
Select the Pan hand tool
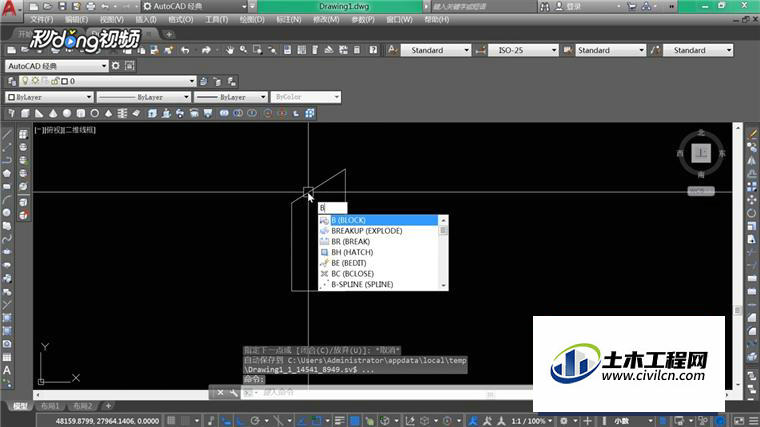click(230, 50)
